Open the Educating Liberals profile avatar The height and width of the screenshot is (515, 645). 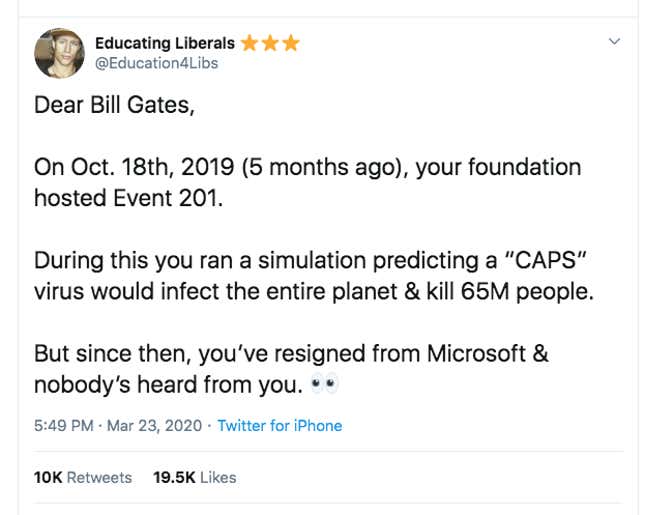(x=59, y=53)
